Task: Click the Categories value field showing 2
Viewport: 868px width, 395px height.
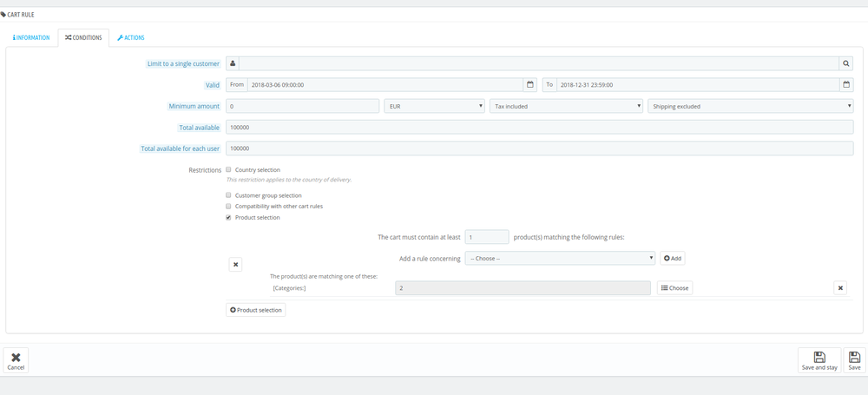Action: coord(523,288)
